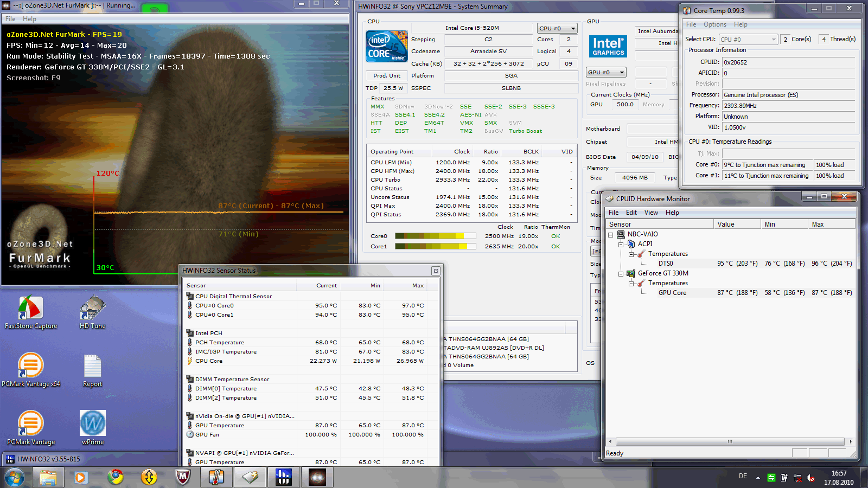Collapse the ACPI tree node

(x=621, y=245)
